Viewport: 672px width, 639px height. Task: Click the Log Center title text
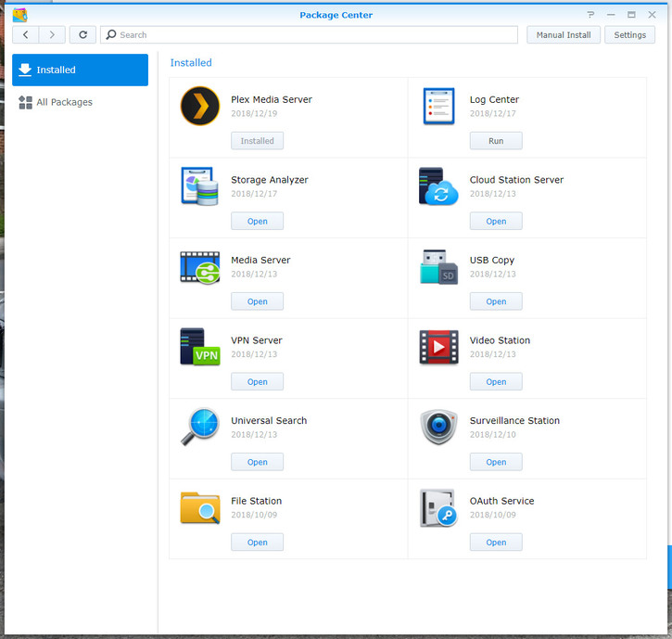coord(494,100)
